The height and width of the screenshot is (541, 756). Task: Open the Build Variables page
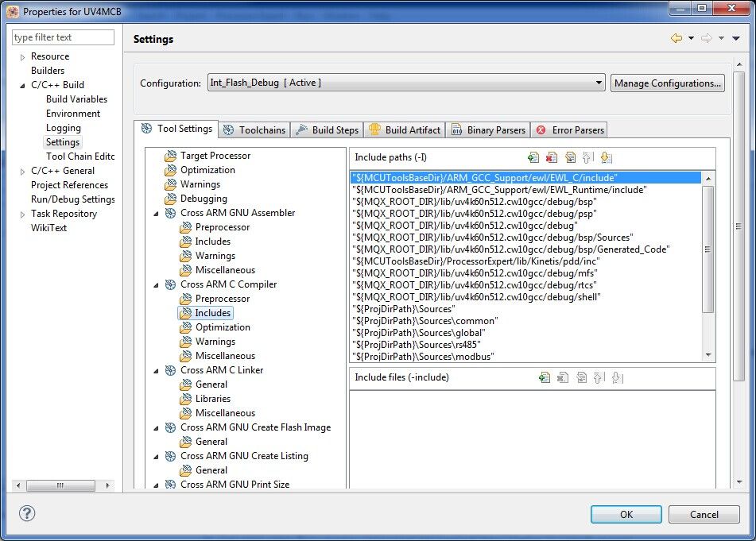(x=76, y=99)
